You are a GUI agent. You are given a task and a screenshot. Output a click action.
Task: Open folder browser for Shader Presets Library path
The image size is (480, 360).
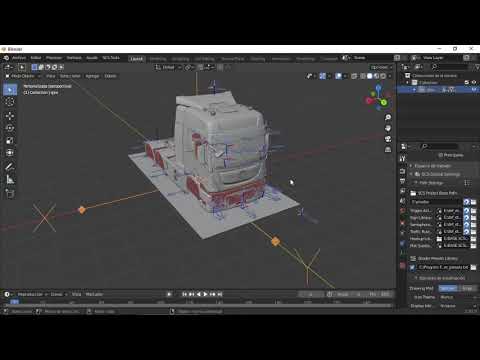tap(473, 267)
